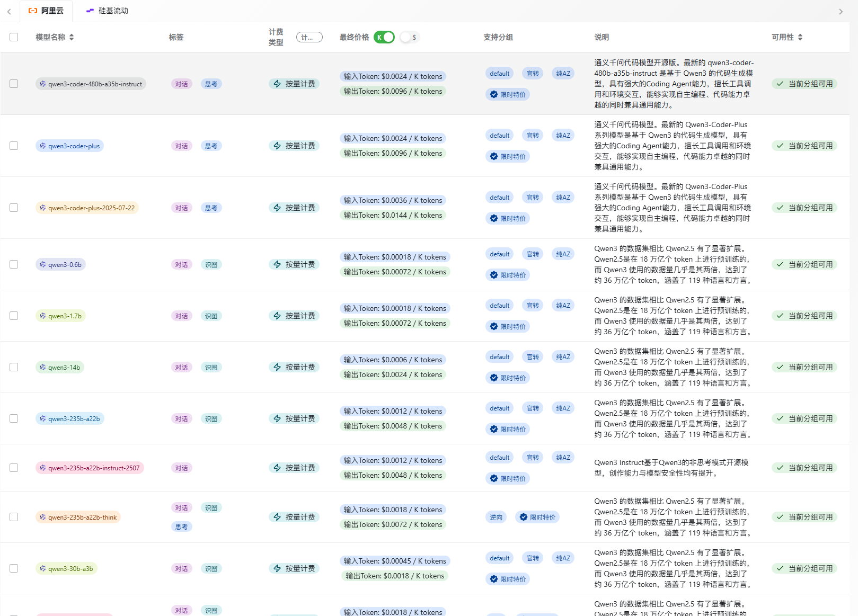Click verified badge icon in qwen3-coder-plus 限时特价

point(494,156)
